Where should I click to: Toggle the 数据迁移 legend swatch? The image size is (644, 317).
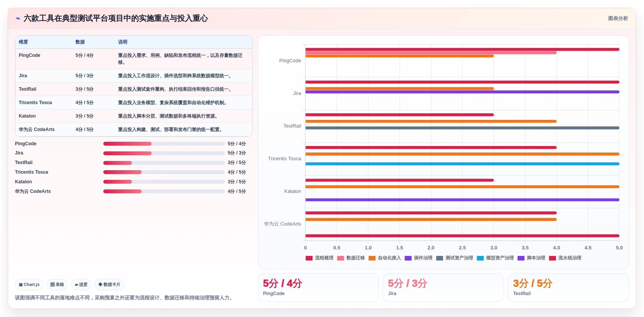340,258
